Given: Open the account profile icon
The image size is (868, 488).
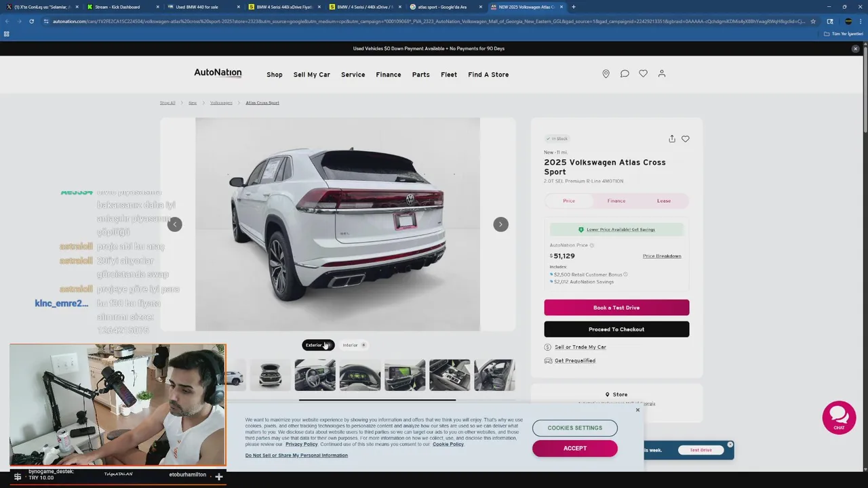Looking at the screenshot, I should [662, 74].
